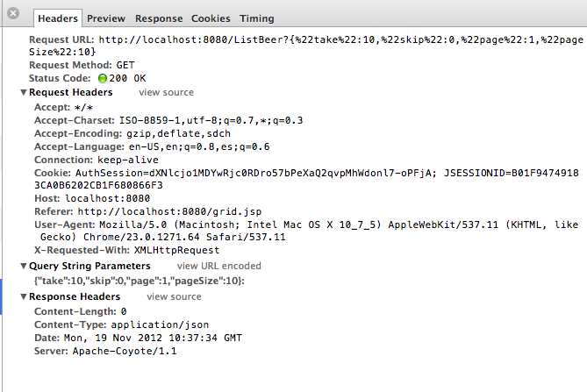Click view URL encoded link

[218, 266]
